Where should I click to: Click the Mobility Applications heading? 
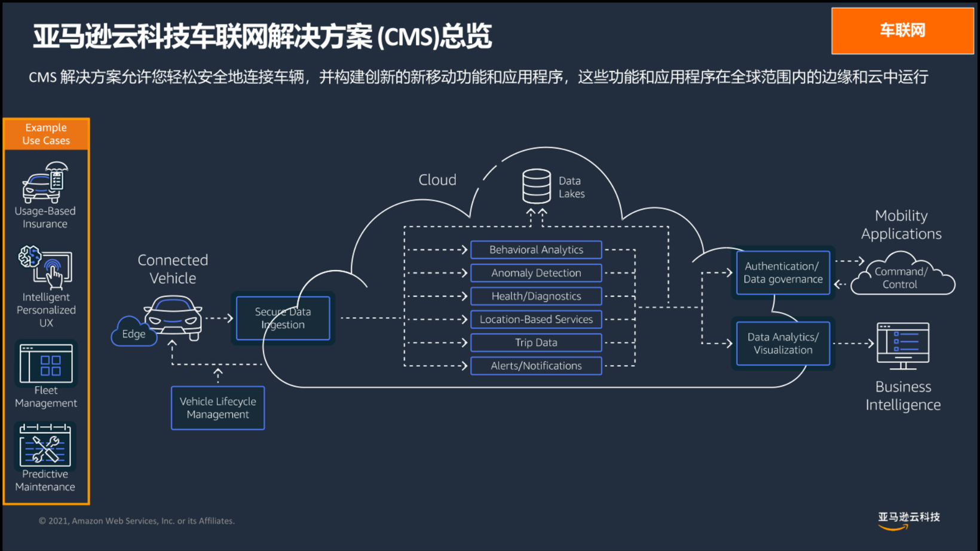[901, 225]
